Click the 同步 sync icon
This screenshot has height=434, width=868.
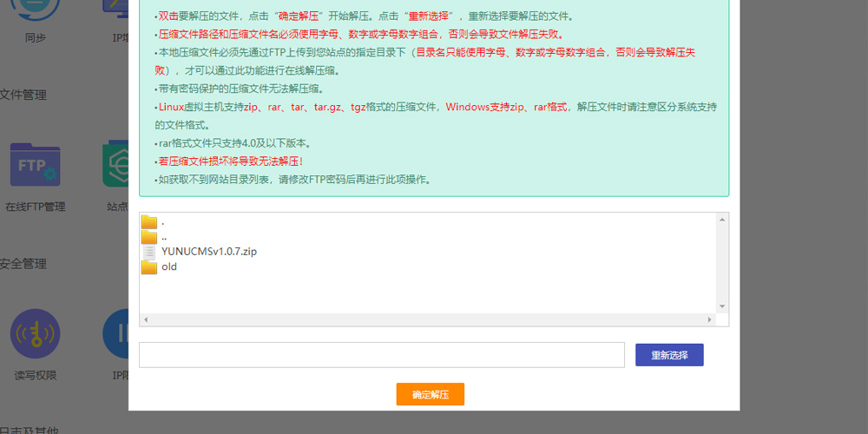[35, 7]
